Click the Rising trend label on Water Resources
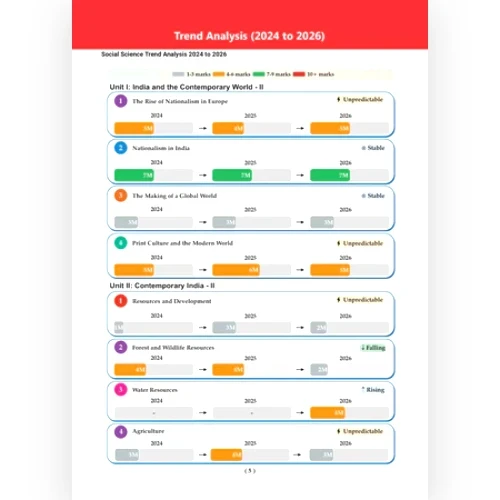Screen dimensions: 500x500 373,390
